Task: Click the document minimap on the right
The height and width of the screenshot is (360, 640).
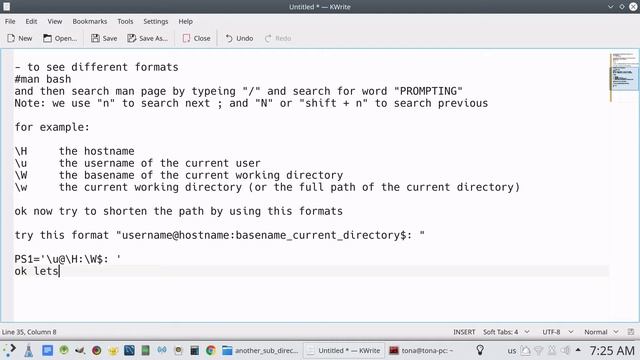Action: 624,77
